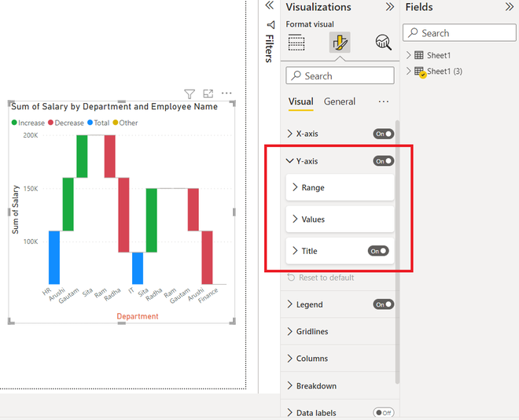Toggle the Y-axis switch off
The image size is (519, 420).
tap(383, 161)
